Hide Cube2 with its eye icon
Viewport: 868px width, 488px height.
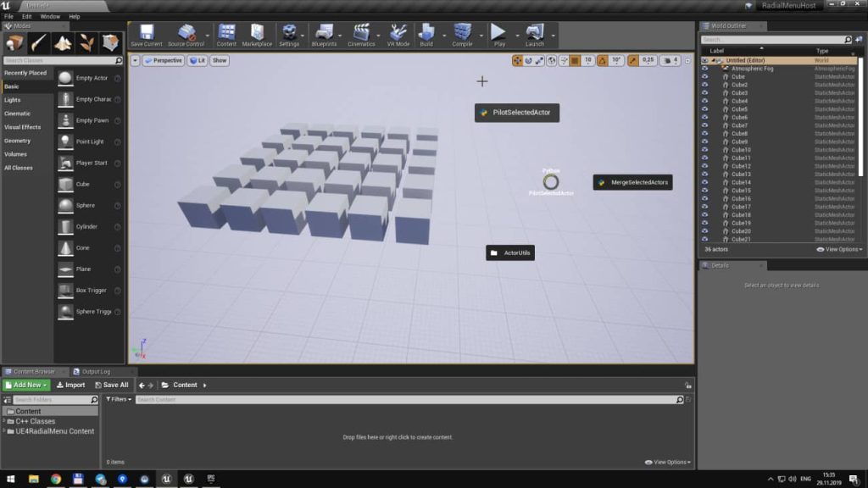pos(704,85)
